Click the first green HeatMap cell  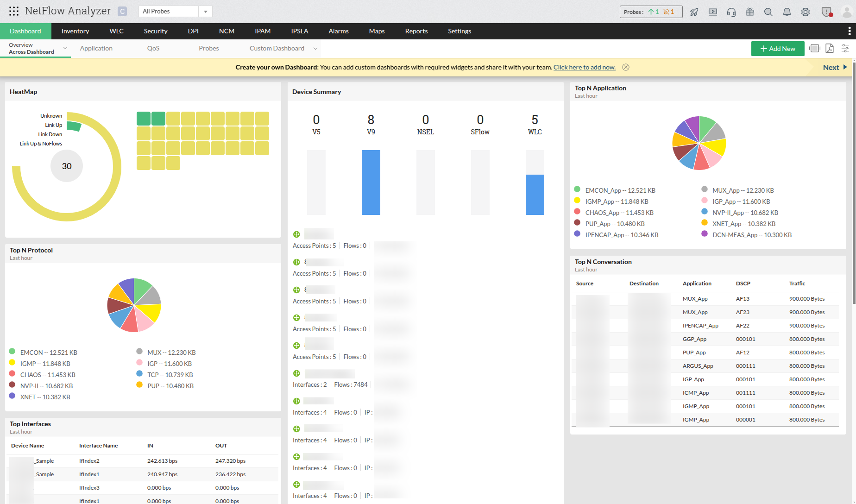144,119
